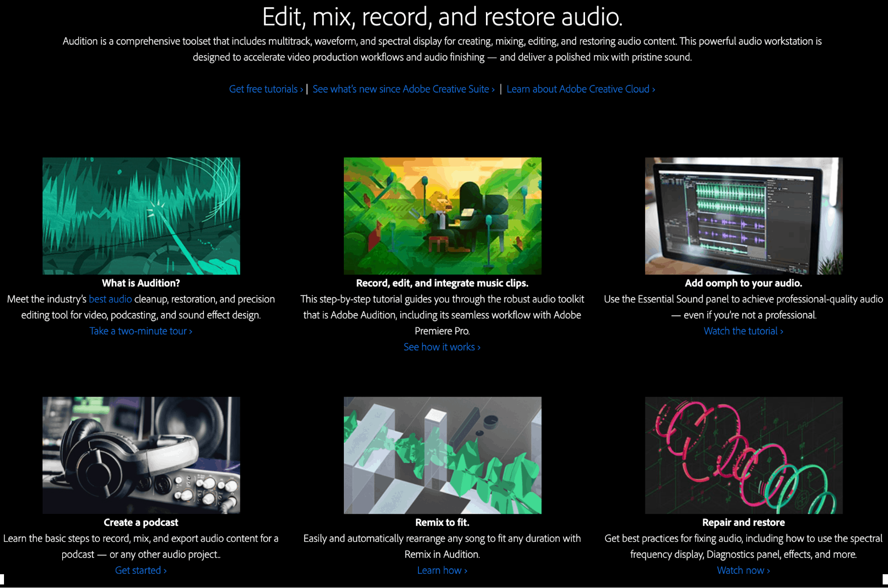Open the pink spiral Repair and restore thumbnail

coord(744,455)
